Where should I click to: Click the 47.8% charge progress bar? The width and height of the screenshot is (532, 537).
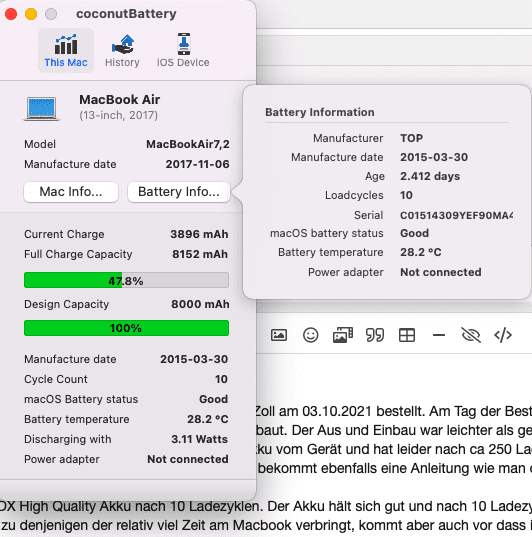[126, 280]
